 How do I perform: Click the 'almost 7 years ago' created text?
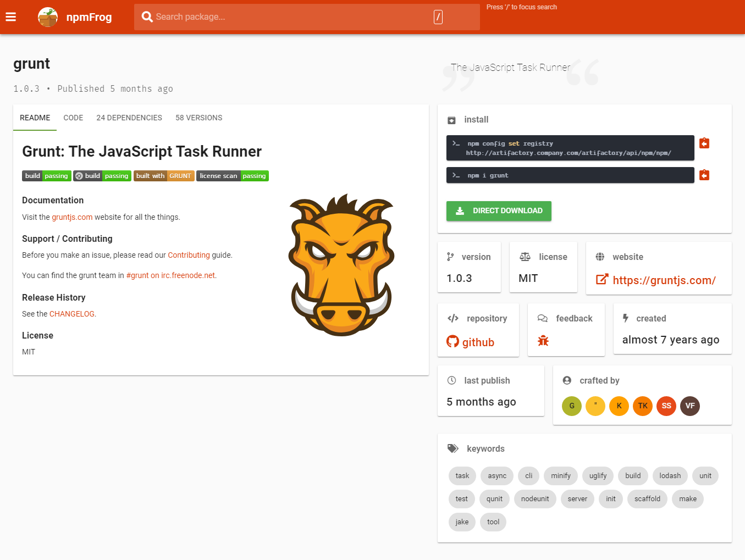coord(671,340)
